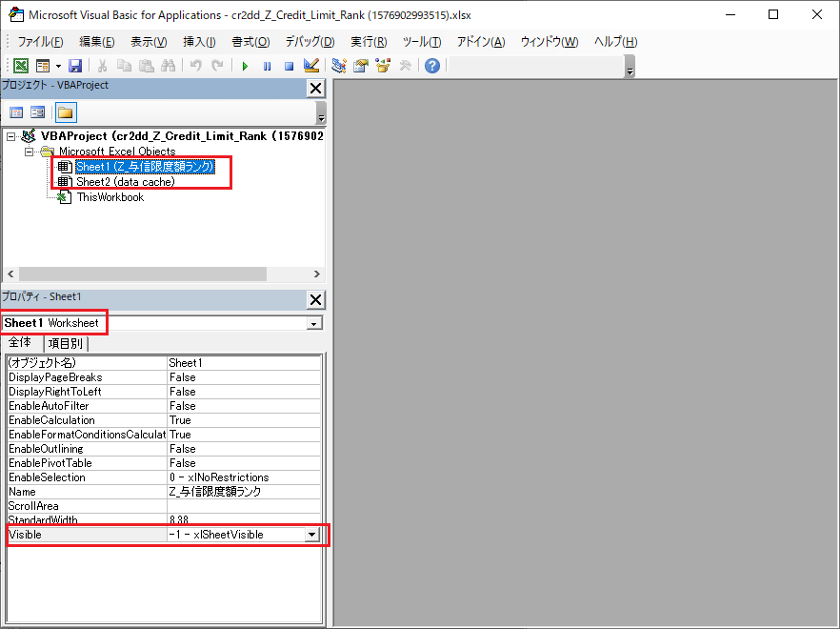This screenshot has height=629, width=840.
Task: Open the ファイル(F) menu
Action: (40, 42)
